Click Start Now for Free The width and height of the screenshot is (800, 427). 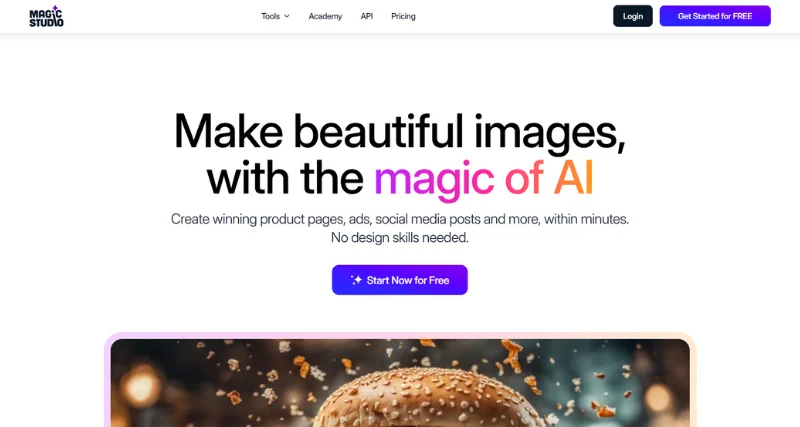tap(399, 280)
